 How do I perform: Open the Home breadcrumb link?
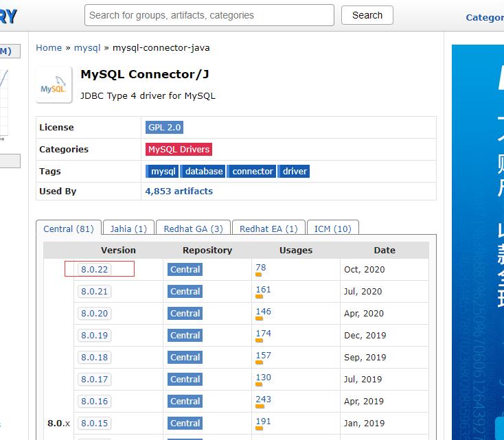coord(49,47)
